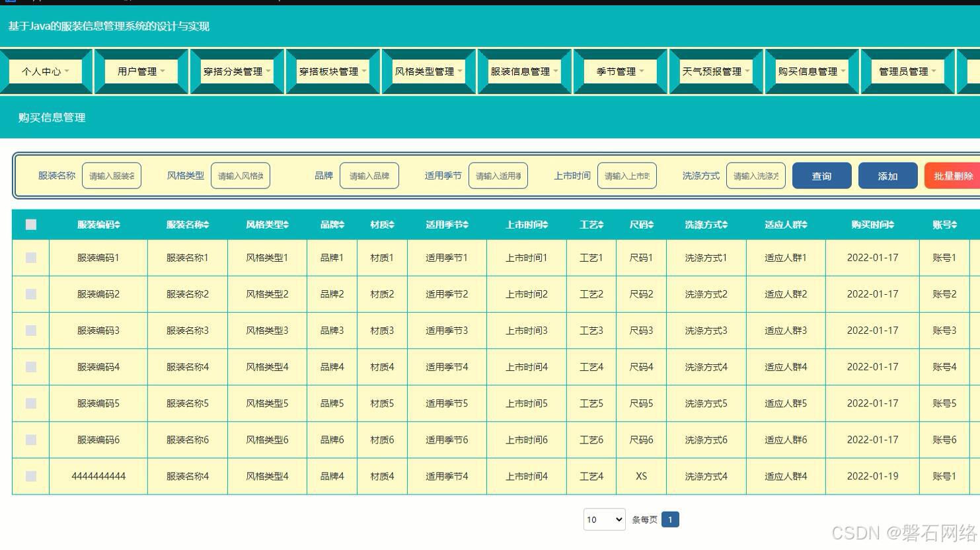Click the 购买信息管理 page heading
This screenshot has height=550, width=980.
(52, 118)
